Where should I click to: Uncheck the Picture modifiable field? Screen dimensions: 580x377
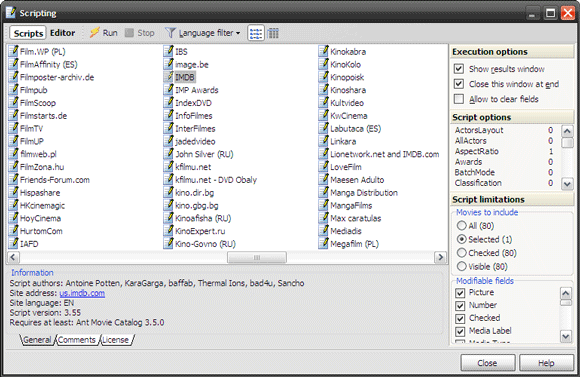click(x=460, y=293)
